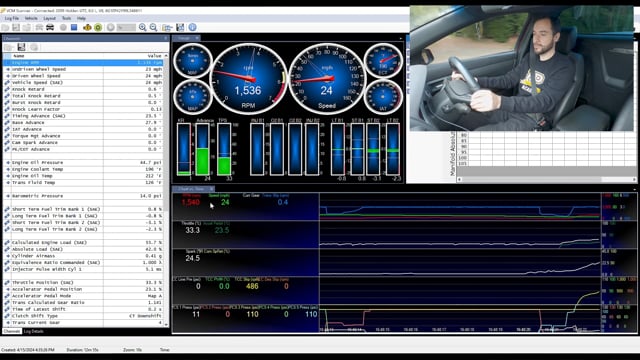Click the TCC Slip value 486 in chart
Viewport: 640px width, 360px height.
click(252, 287)
